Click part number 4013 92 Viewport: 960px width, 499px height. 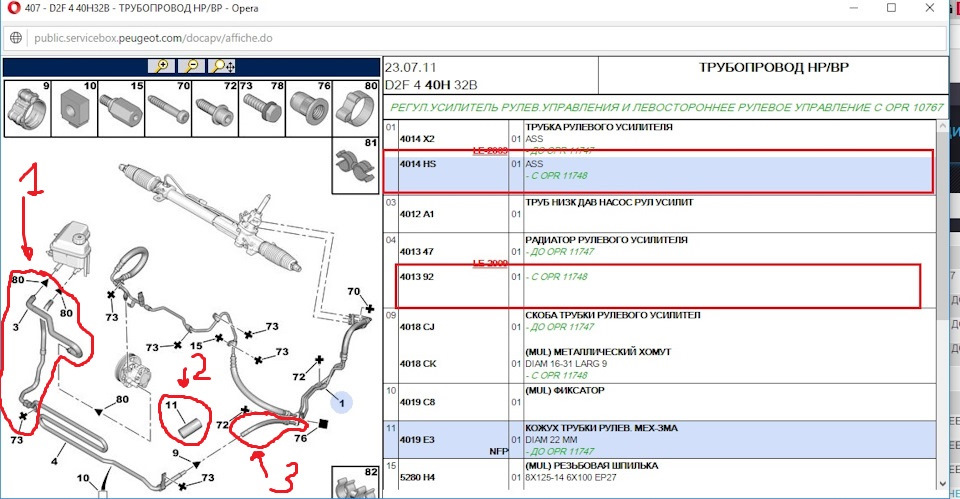pyautogui.click(x=417, y=276)
